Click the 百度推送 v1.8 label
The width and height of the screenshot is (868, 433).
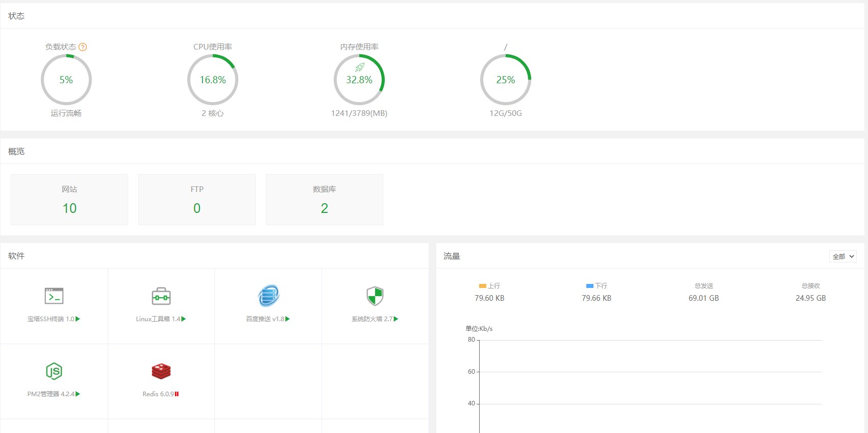[265, 319]
